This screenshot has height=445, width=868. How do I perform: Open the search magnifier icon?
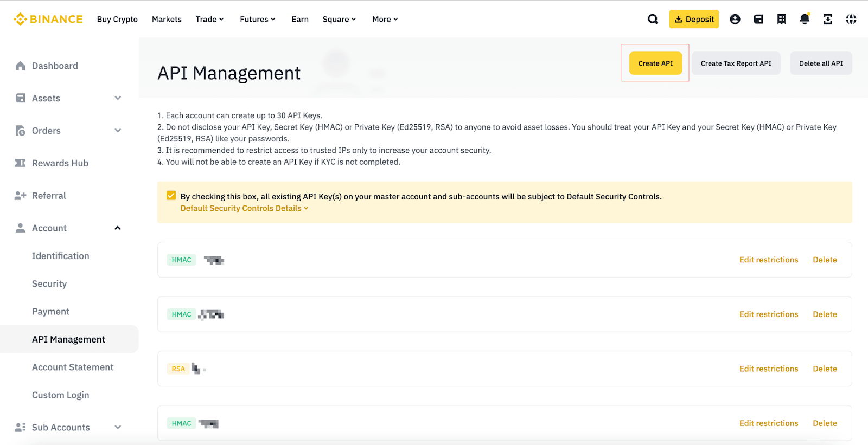click(x=653, y=20)
